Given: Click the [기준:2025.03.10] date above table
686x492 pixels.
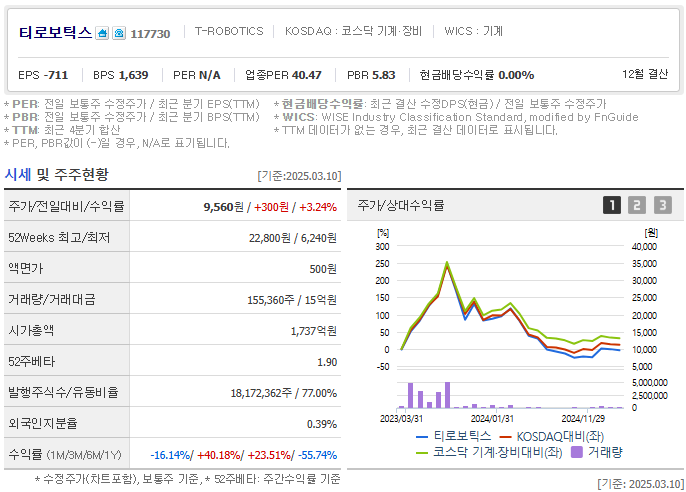Looking at the screenshot, I should pyautogui.click(x=299, y=176).
